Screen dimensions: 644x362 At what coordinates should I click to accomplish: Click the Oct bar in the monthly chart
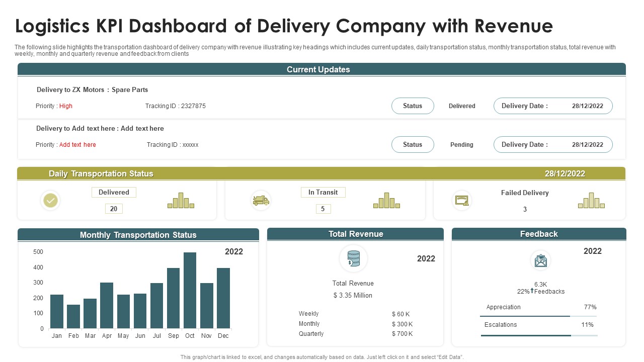coord(190,291)
